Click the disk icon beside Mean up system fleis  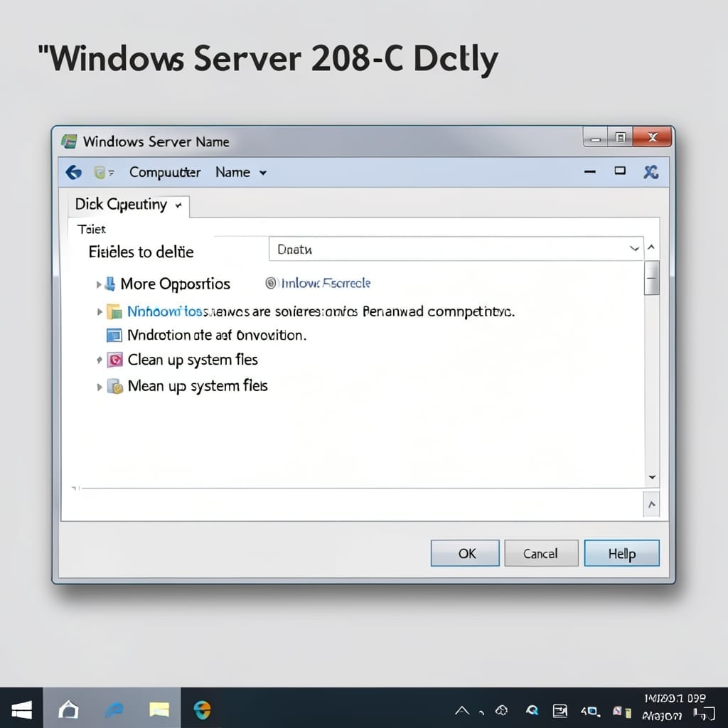click(114, 386)
